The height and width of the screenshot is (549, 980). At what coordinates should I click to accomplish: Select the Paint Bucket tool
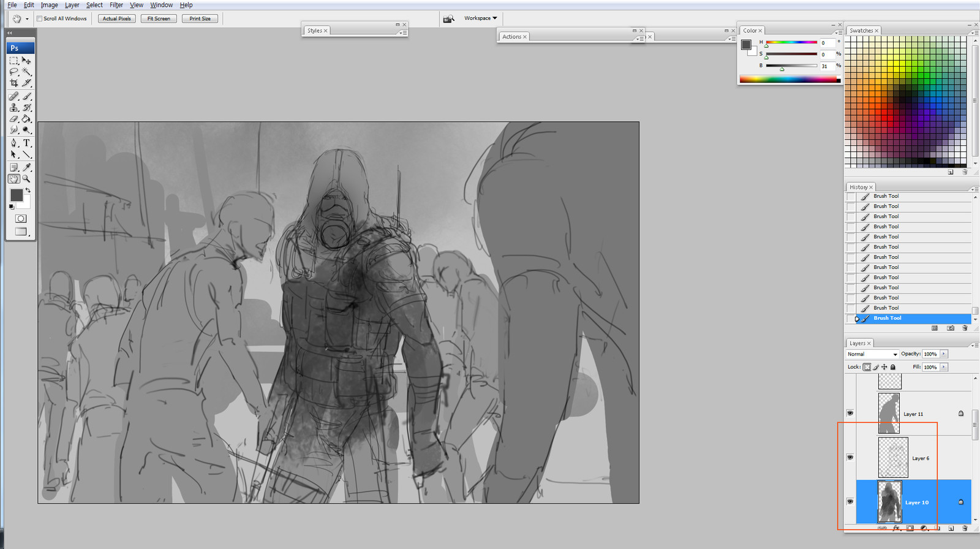coord(26,119)
